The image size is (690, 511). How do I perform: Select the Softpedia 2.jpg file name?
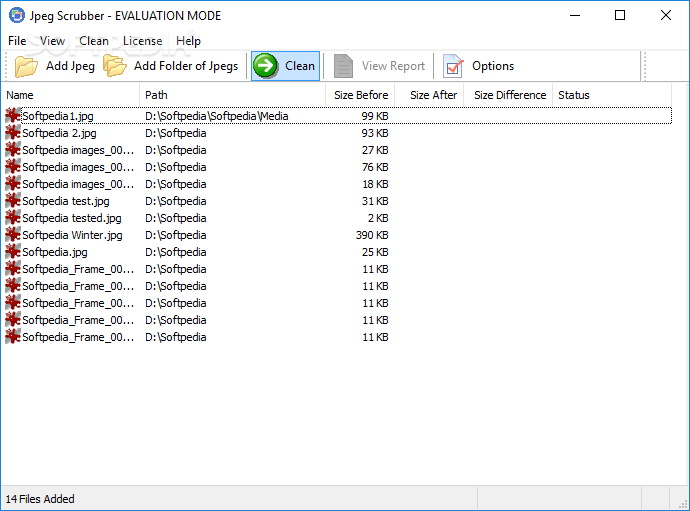59,133
